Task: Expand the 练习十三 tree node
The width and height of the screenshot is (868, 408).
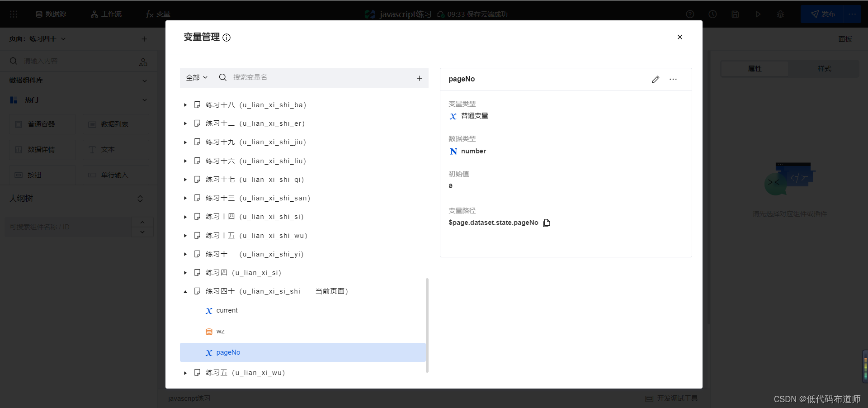Action: [185, 198]
